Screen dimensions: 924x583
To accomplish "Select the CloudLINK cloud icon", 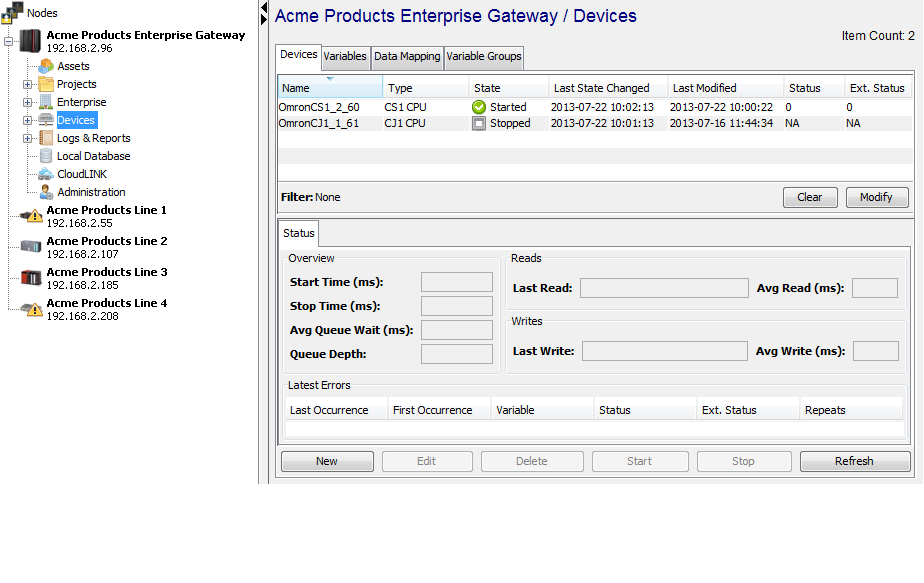I will 46,173.
